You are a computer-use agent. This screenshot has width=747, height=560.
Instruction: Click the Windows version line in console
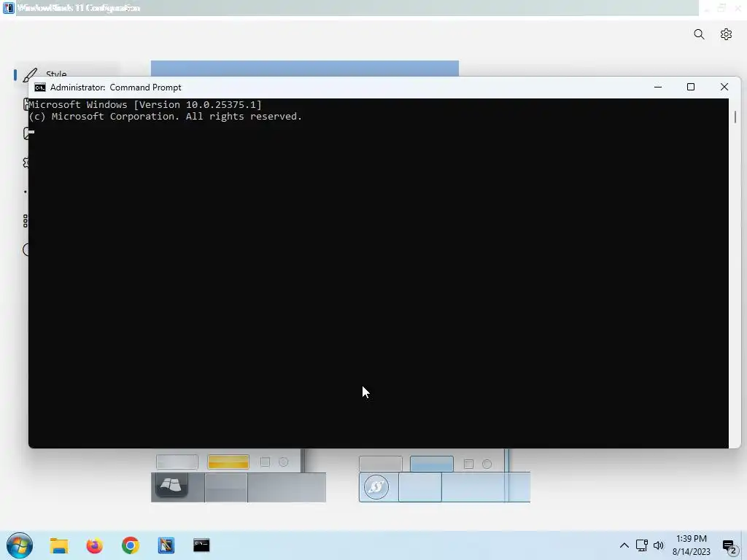pyautogui.click(x=145, y=105)
